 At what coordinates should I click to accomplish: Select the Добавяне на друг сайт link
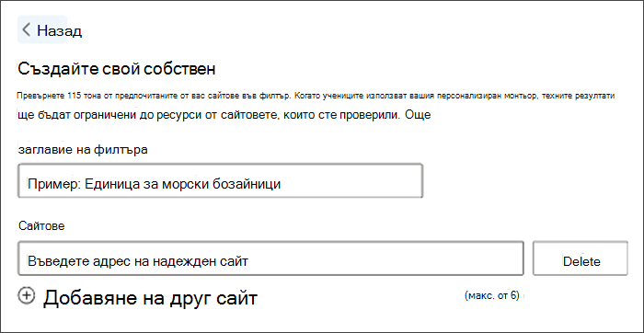click(x=138, y=297)
